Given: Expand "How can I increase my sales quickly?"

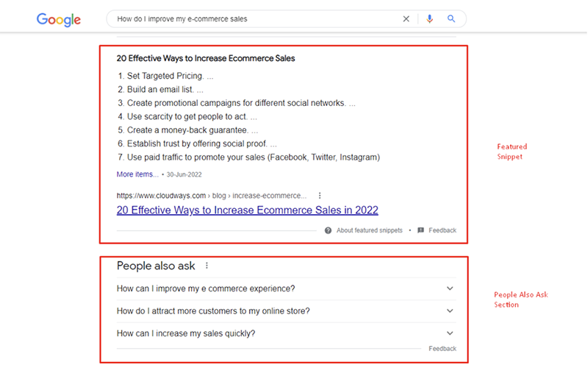Looking at the screenshot, I should 450,333.
